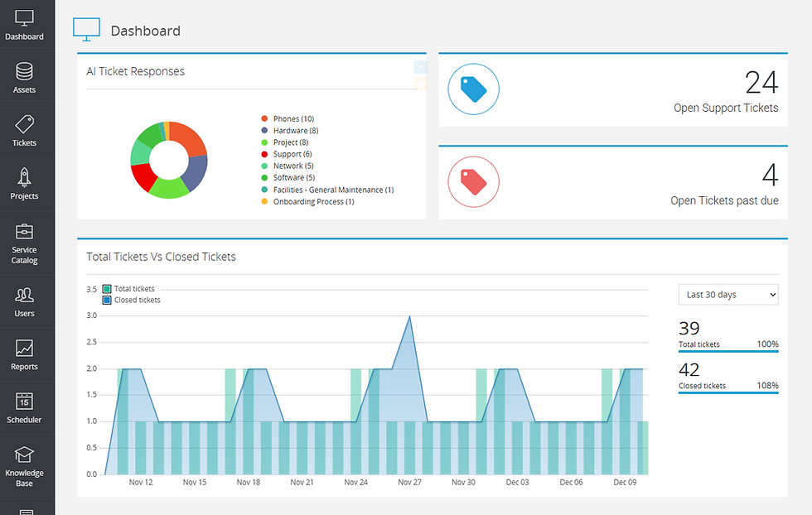Click the Scheduler calendar icon
812x515 pixels.
click(24, 402)
